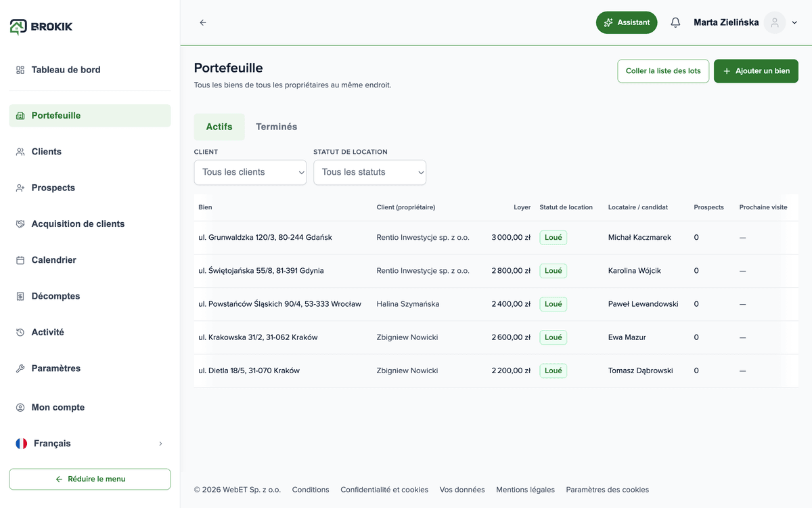Click ul. Powstańców Śląskich 90/4 address
The width and height of the screenshot is (812, 508).
[x=279, y=304]
